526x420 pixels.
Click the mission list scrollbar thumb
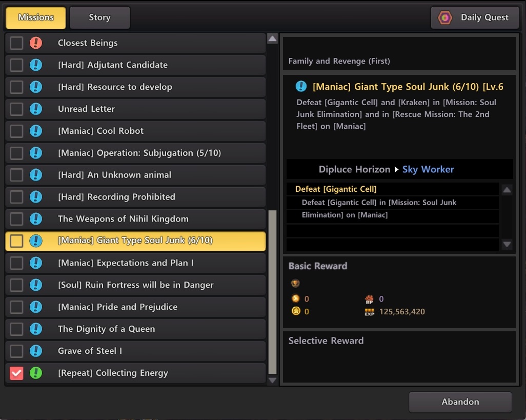[x=272, y=291]
